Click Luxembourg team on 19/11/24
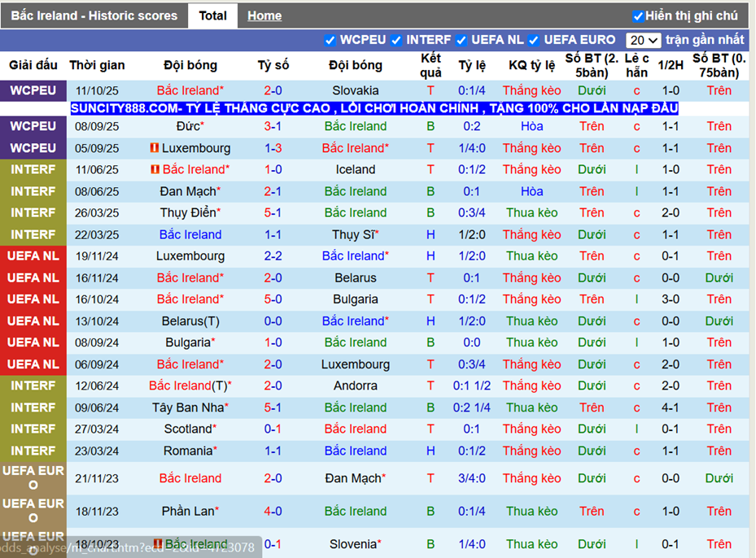Image resolution: width=756 pixels, height=558 pixels. 190,256
